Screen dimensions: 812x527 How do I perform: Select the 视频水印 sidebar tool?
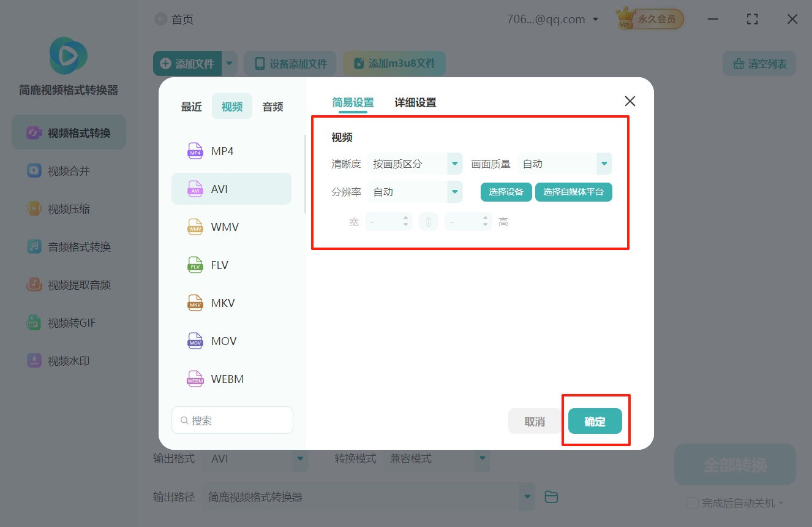click(68, 360)
